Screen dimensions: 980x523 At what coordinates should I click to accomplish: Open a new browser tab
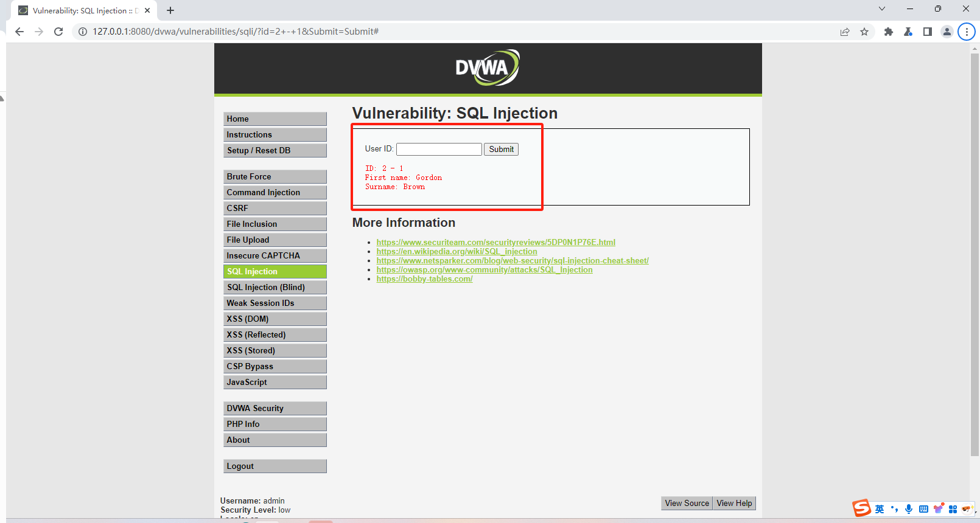[170, 10]
